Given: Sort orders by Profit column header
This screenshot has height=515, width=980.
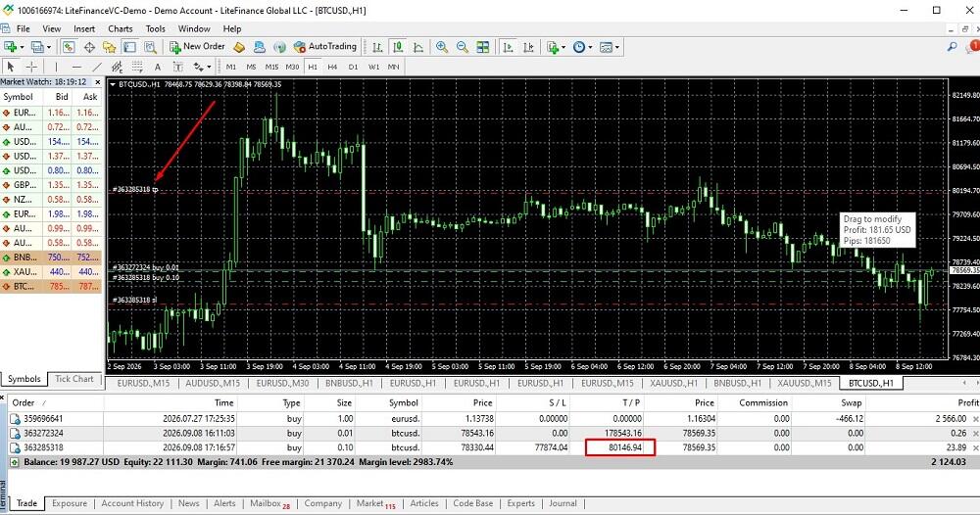Looking at the screenshot, I should coord(967,402).
